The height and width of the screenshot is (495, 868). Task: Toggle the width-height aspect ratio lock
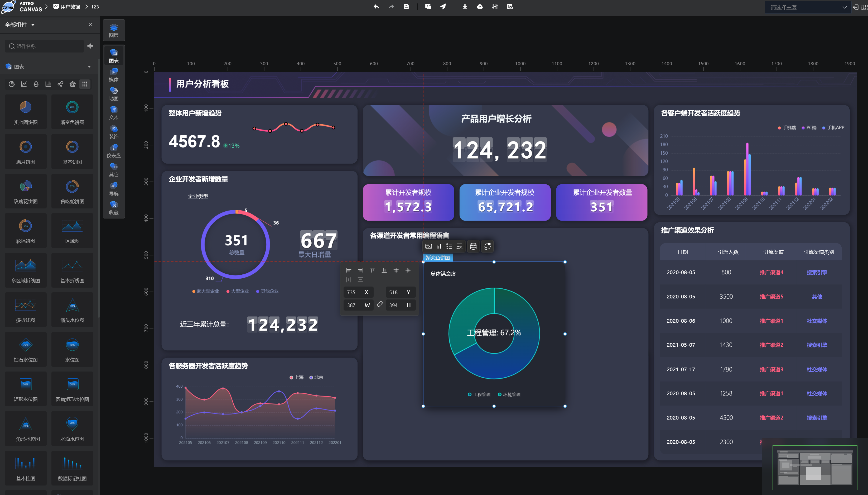[x=380, y=304]
